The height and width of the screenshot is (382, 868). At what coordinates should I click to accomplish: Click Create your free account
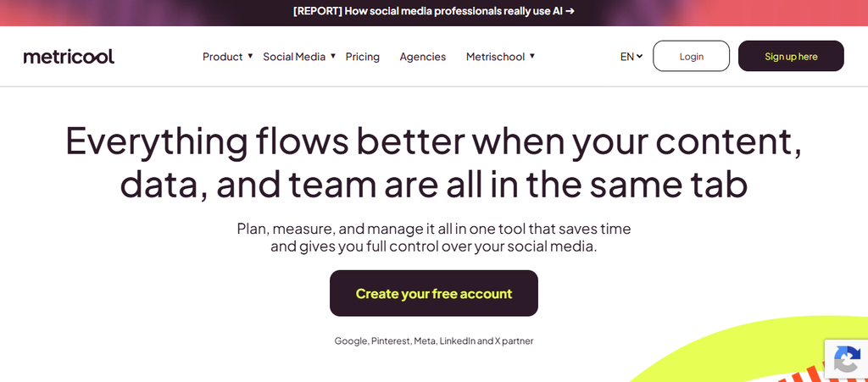coord(433,293)
